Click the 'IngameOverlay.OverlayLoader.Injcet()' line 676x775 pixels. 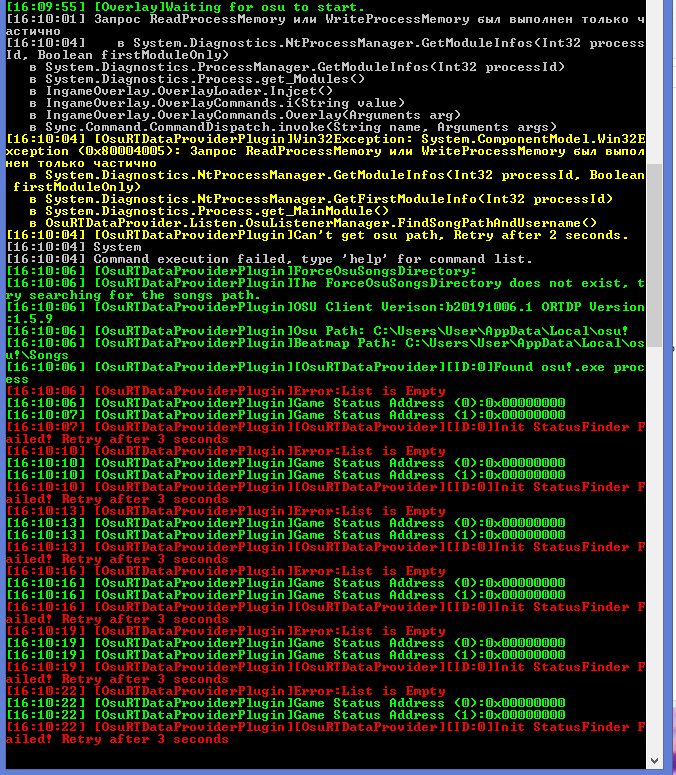[181, 91]
